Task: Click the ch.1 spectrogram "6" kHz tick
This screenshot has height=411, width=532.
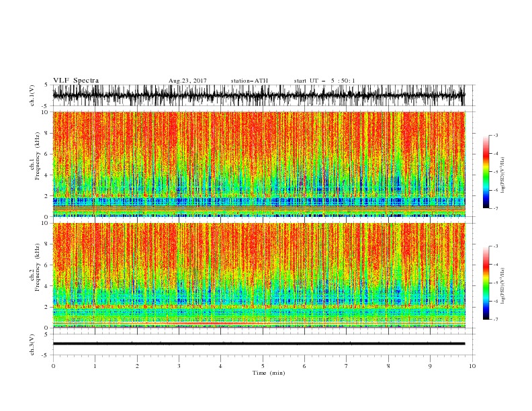Action: click(x=47, y=154)
